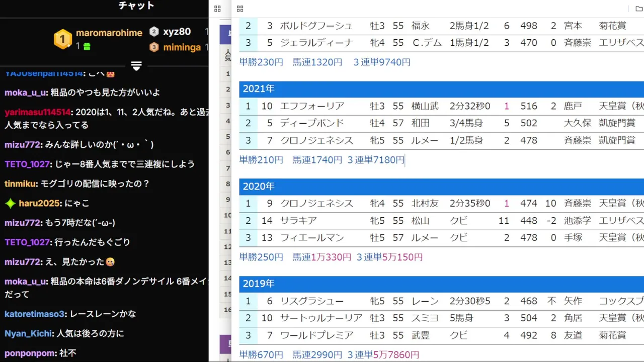
Task: Open xyz80's profile from the leaderboard
Action: click(x=177, y=32)
